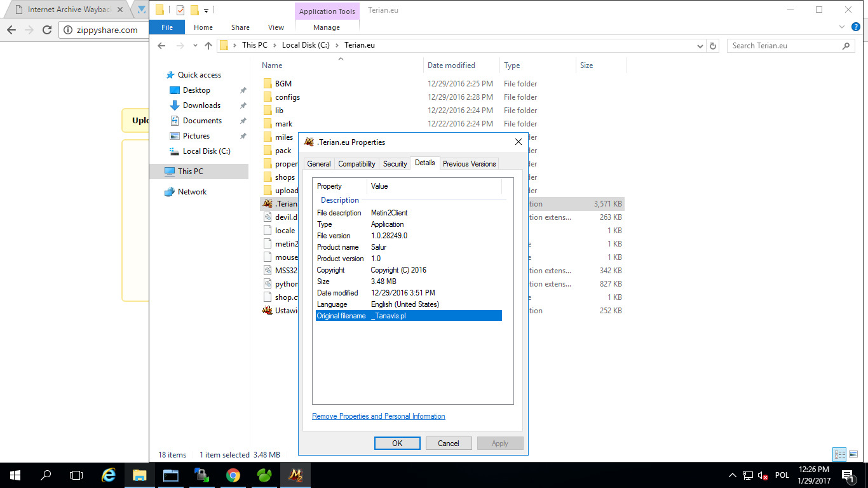Open the Share ribbon tab
This screenshot has height=488, width=868.
coord(240,27)
